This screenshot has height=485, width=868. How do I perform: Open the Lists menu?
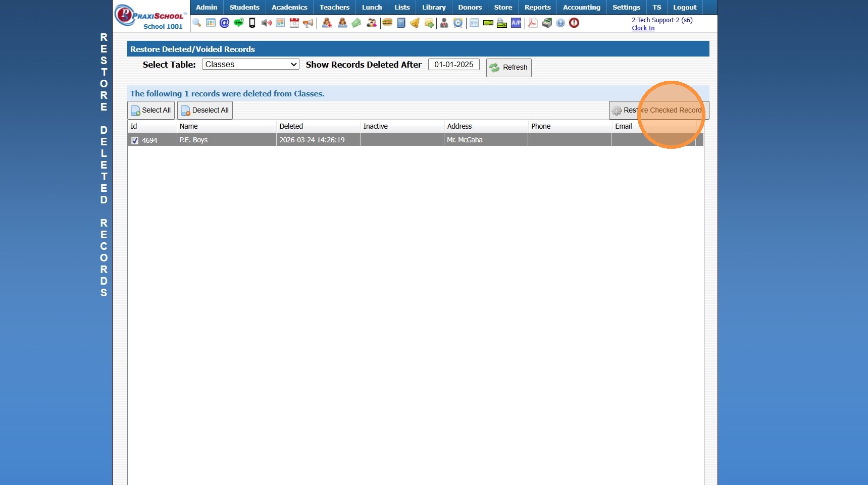coord(402,7)
